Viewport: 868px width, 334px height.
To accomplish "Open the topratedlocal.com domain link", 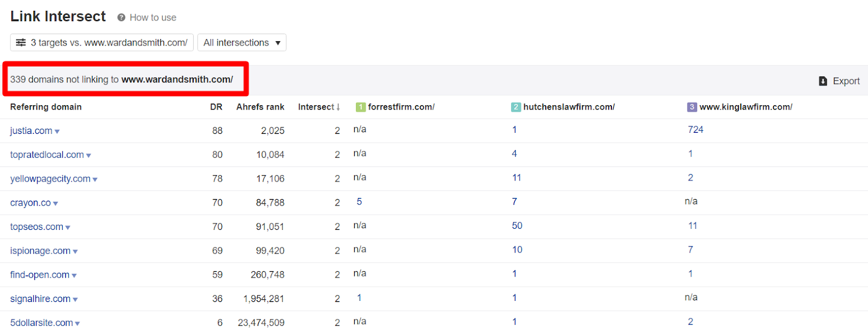I will 47,155.
